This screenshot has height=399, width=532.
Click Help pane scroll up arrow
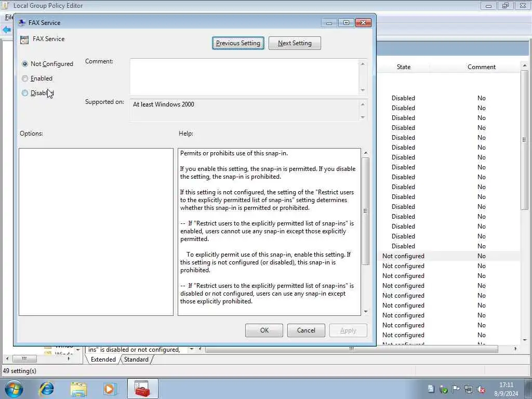[365, 153]
